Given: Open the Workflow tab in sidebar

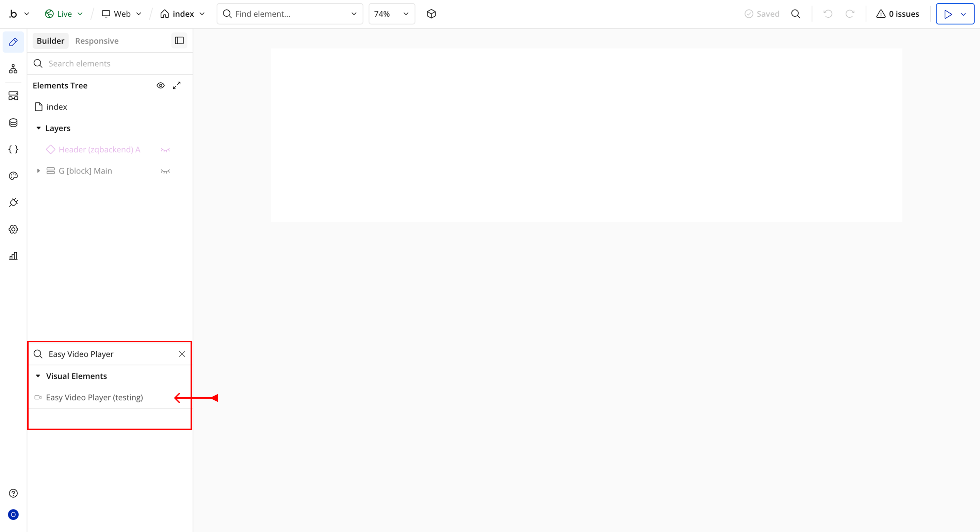Looking at the screenshot, I should pyautogui.click(x=13, y=69).
